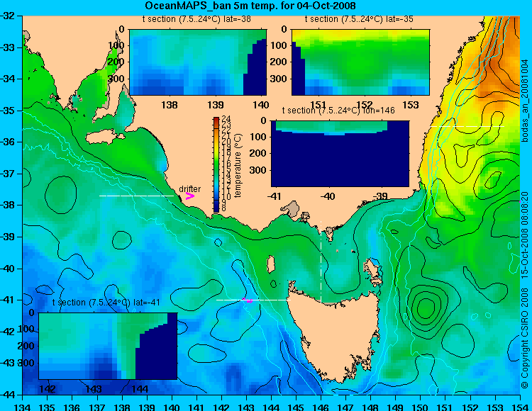Click the lat=-38 temperature section inset

tap(198, 62)
